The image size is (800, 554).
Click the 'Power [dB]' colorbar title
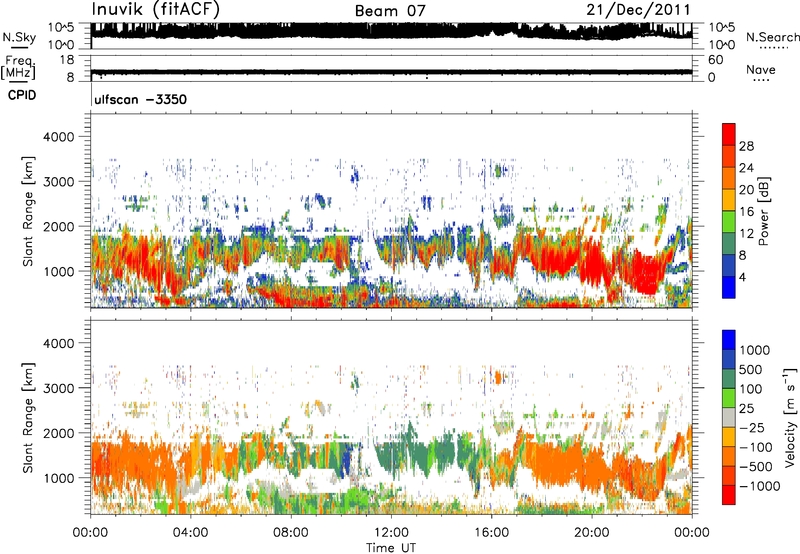coord(763,211)
